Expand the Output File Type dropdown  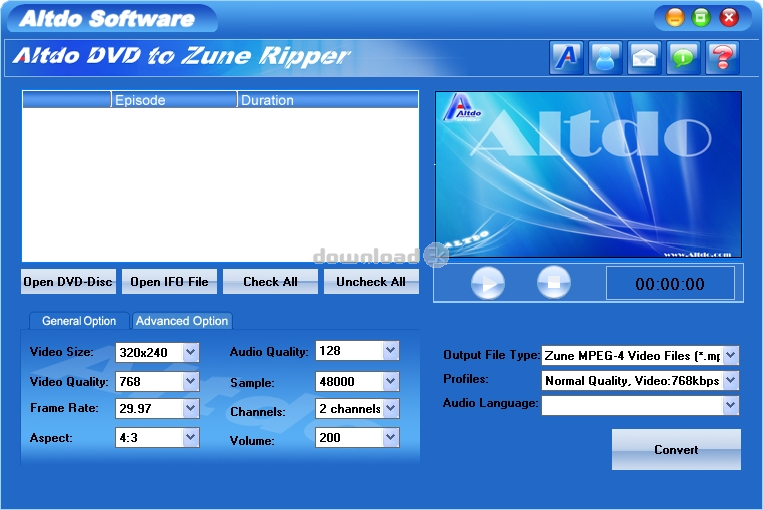click(x=730, y=355)
